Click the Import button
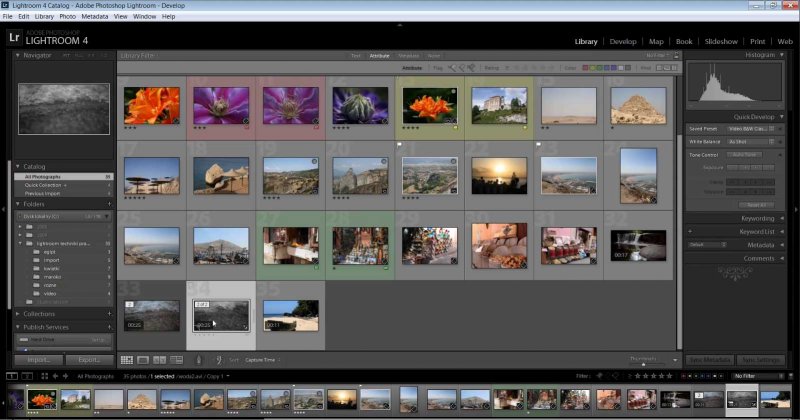The width and height of the screenshot is (800, 420). 39,360
